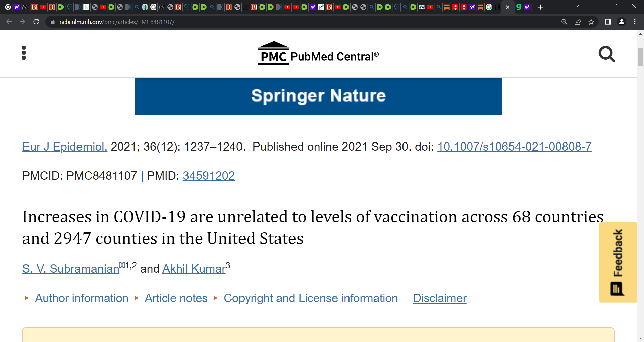Click the new tab plus button
The height and width of the screenshot is (342, 644).
(x=540, y=7)
